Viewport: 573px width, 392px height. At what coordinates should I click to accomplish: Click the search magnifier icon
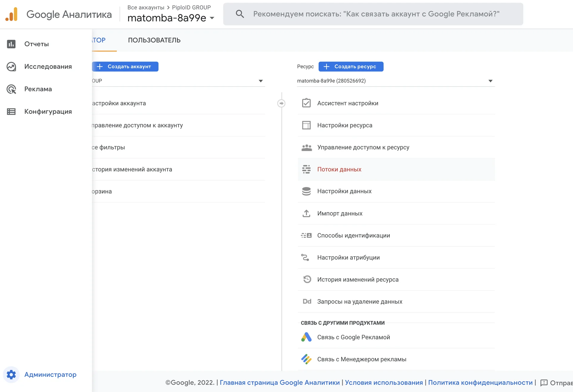click(x=240, y=14)
